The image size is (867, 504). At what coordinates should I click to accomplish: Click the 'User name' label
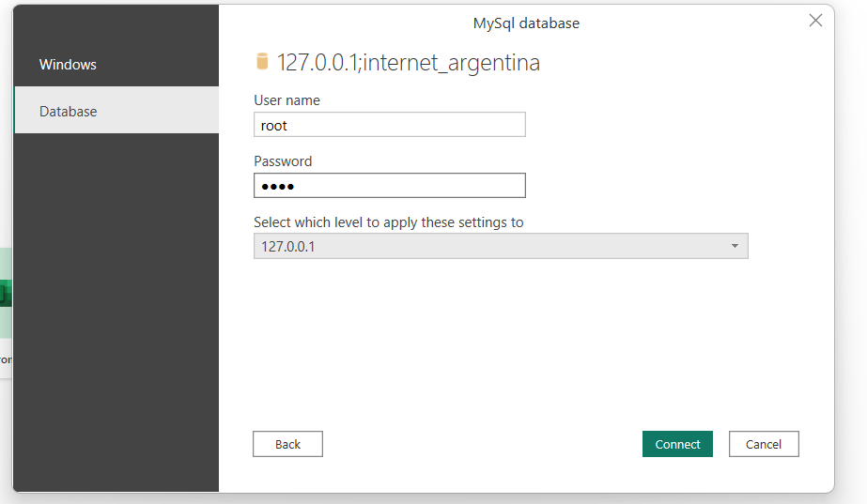(287, 100)
